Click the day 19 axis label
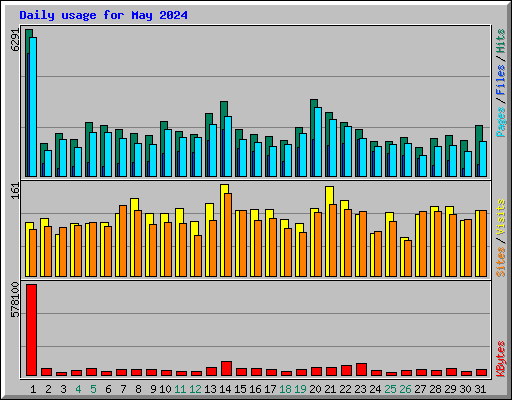Screen dimensions: 512x400 click(300, 389)
